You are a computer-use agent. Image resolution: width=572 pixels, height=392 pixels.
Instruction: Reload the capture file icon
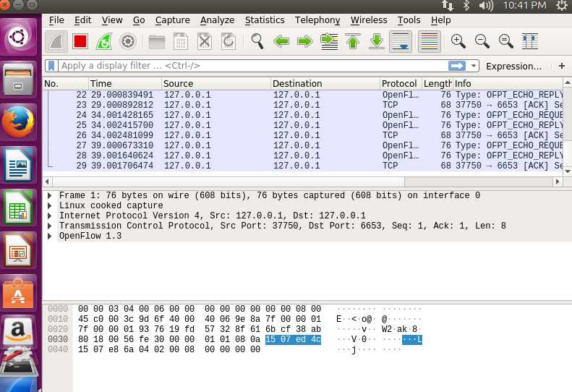[x=229, y=41]
